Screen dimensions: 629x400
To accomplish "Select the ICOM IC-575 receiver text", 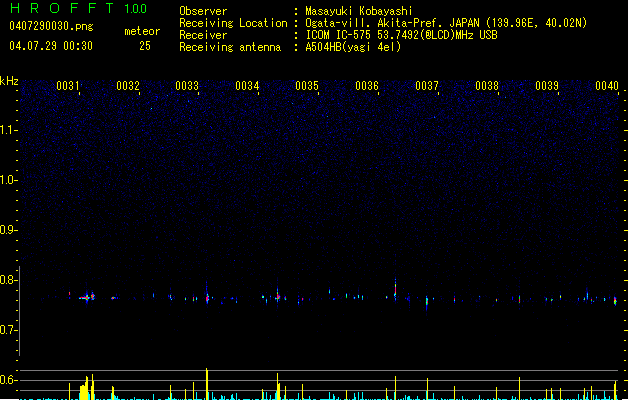I will [x=401, y=35].
